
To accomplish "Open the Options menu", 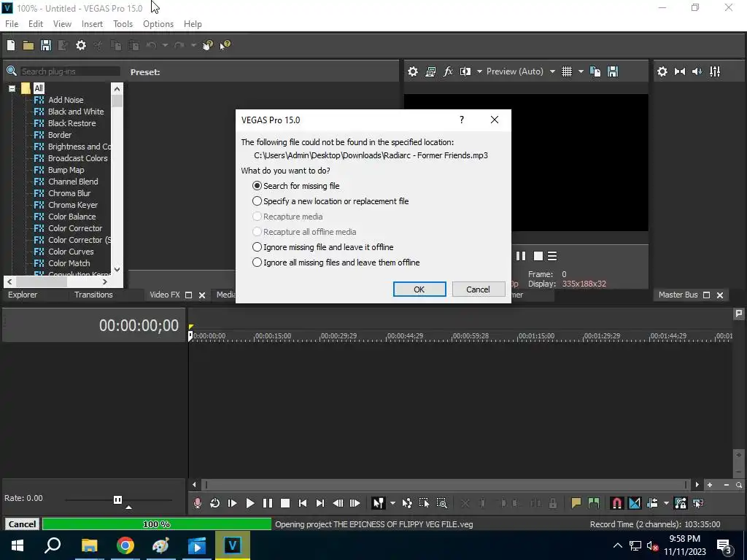I will pos(158,24).
